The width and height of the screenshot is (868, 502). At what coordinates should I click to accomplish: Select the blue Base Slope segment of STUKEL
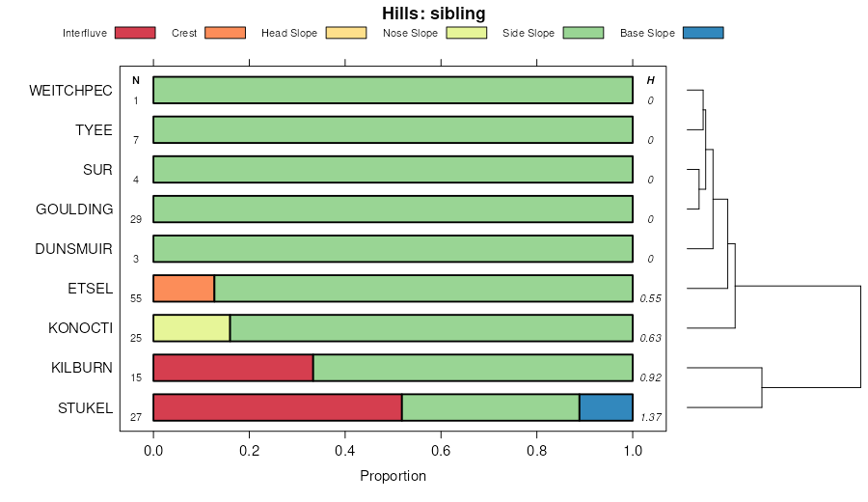point(606,407)
